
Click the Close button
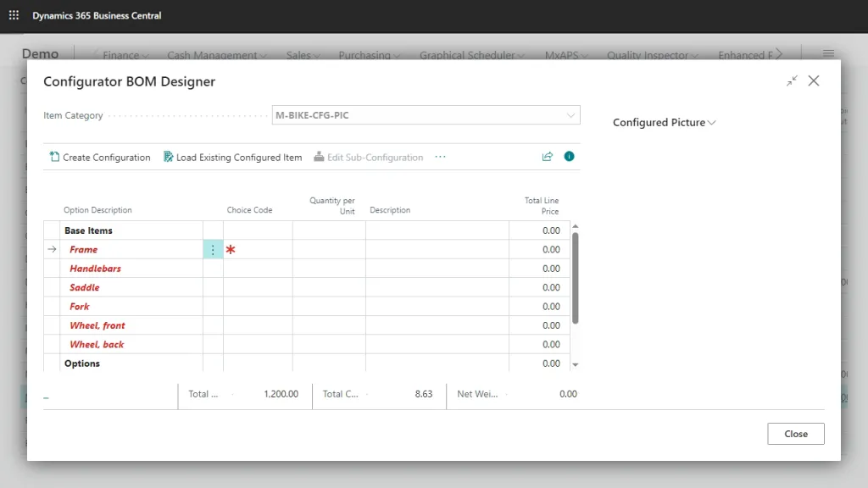coord(795,433)
